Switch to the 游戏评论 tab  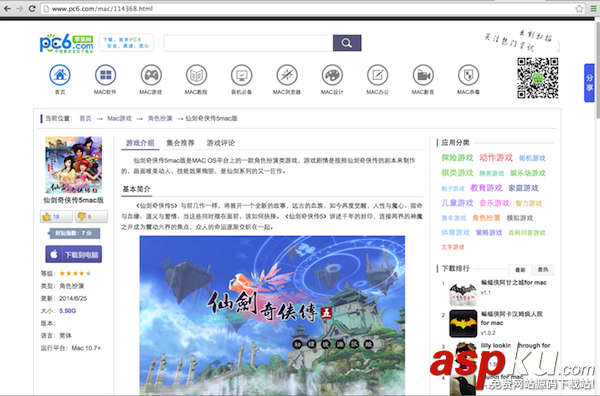221,143
